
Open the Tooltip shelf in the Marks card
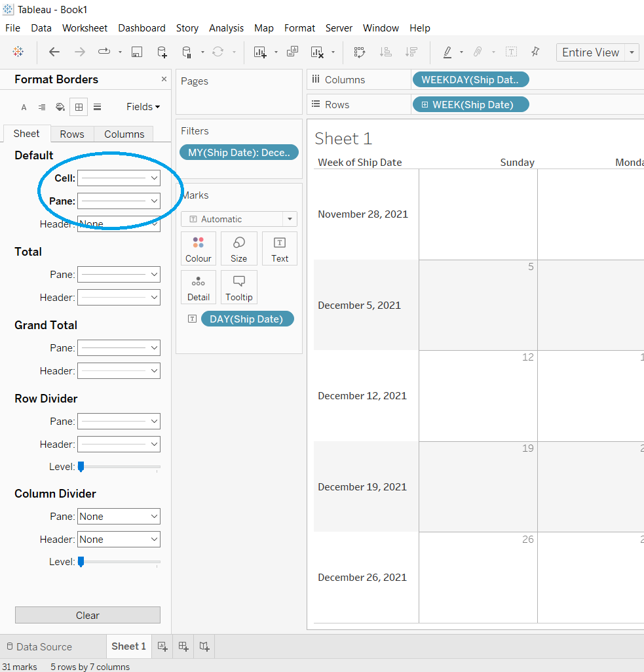tap(238, 287)
